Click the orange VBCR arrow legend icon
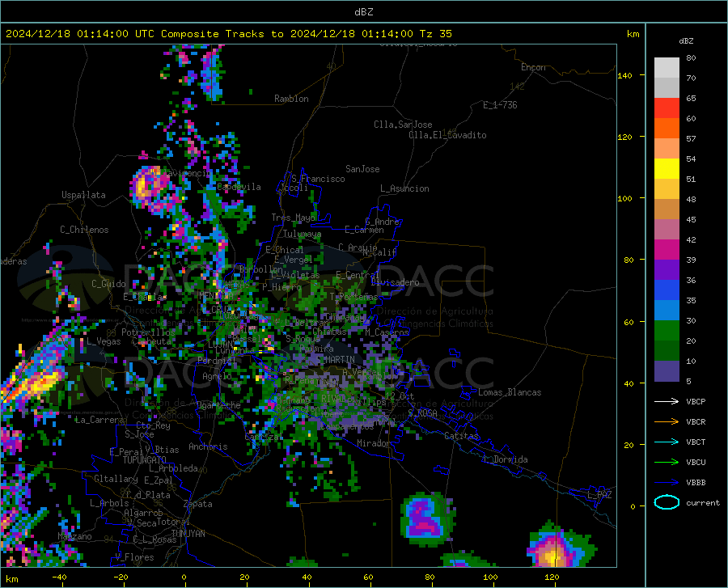The image size is (728, 588). pos(667,421)
